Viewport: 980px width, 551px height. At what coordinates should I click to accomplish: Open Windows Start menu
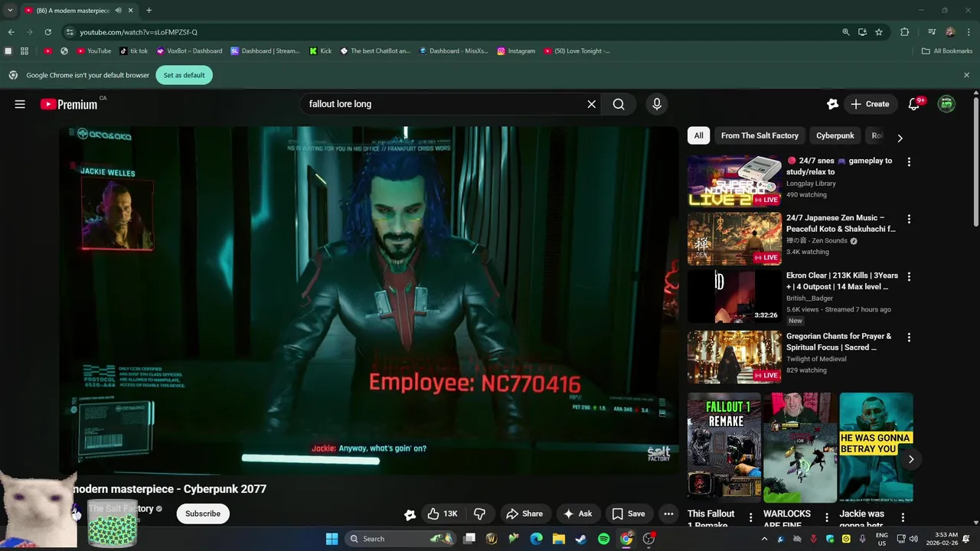332,539
